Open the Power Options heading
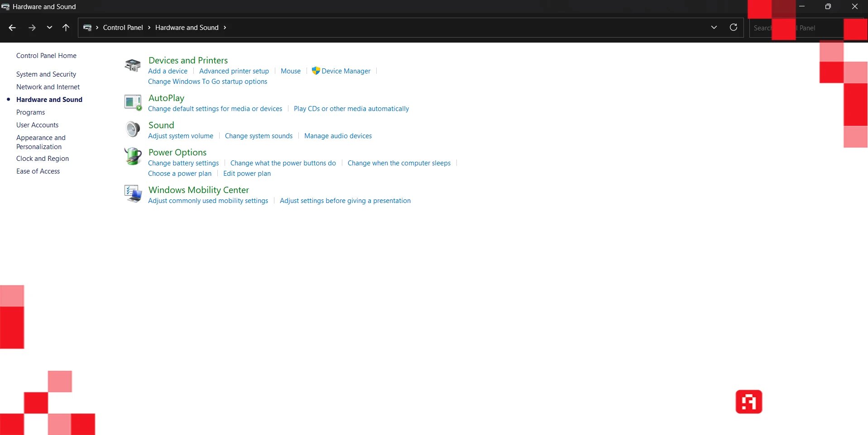Image resolution: width=868 pixels, height=435 pixels. pos(177,152)
